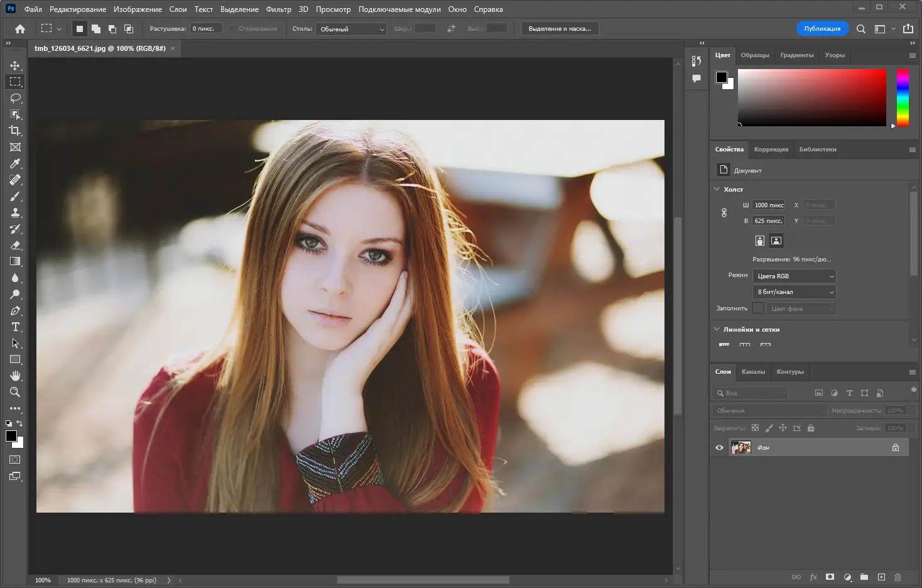Collapse the Холст section in Properties
This screenshot has height=588, width=922.
click(x=717, y=189)
